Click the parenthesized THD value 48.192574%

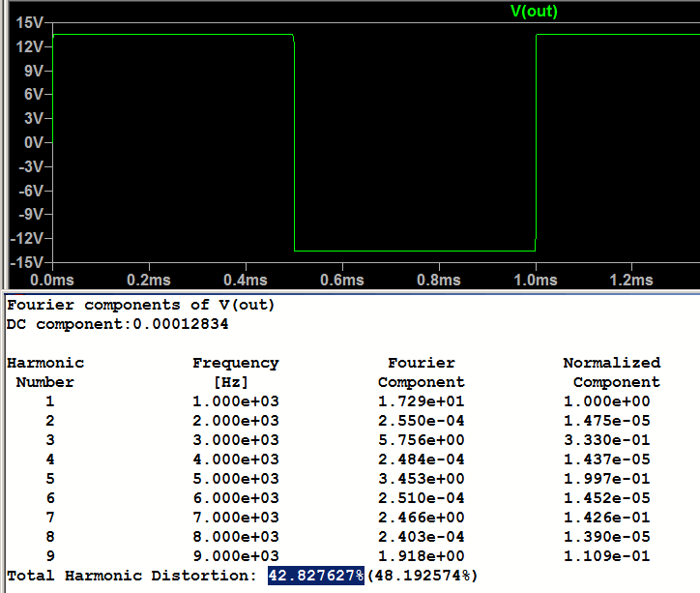point(423,576)
